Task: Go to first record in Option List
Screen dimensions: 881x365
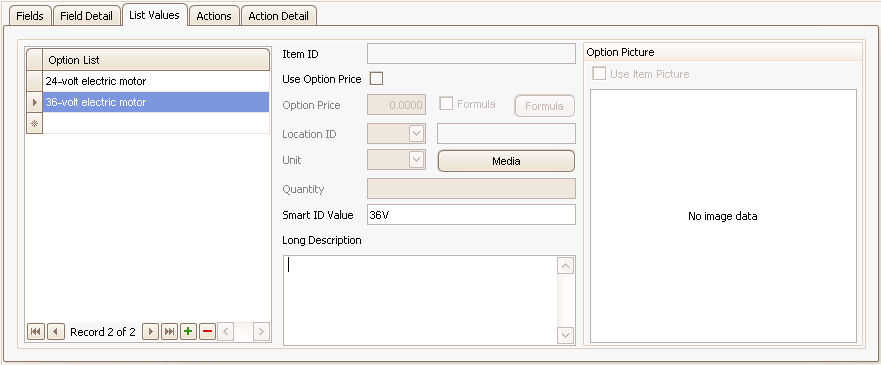Action: [x=35, y=332]
